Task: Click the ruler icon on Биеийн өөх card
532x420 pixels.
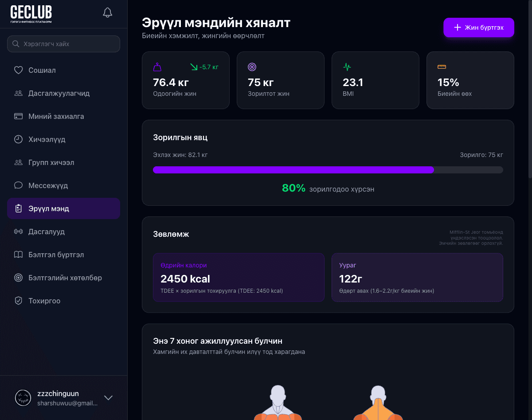Action: 442,67
